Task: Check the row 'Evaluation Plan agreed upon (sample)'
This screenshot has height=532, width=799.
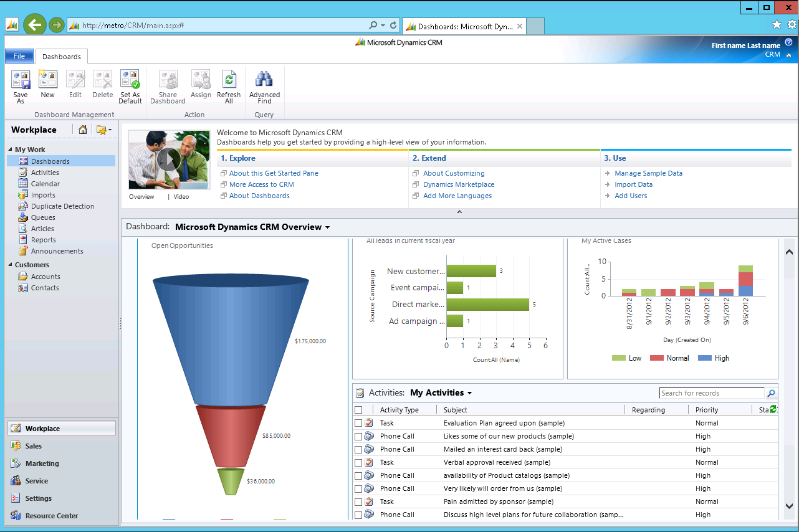Action: pyautogui.click(x=358, y=423)
